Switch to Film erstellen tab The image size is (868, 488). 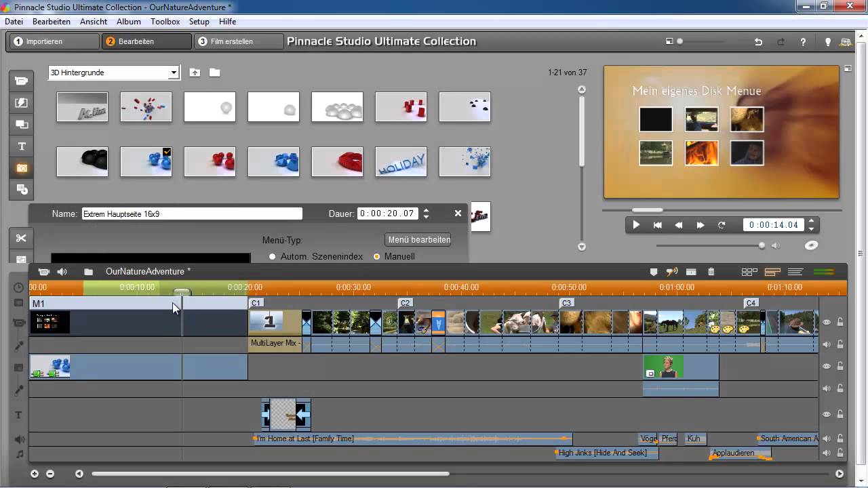239,41
